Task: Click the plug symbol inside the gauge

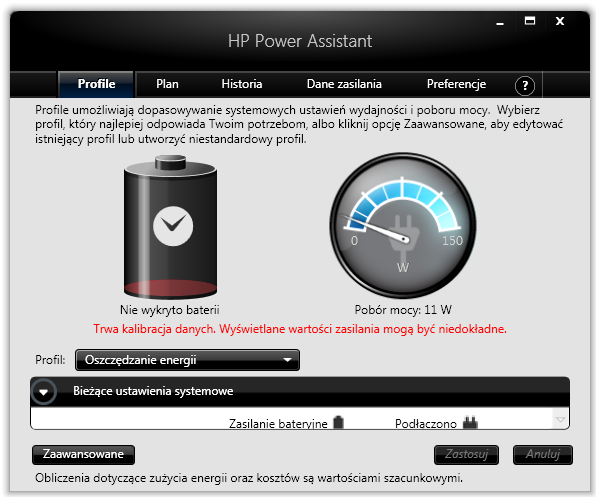Action: pos(404,237)
